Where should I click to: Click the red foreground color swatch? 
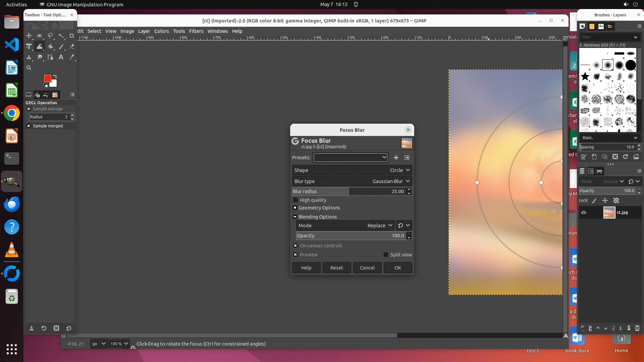click(x=47, y=78)
